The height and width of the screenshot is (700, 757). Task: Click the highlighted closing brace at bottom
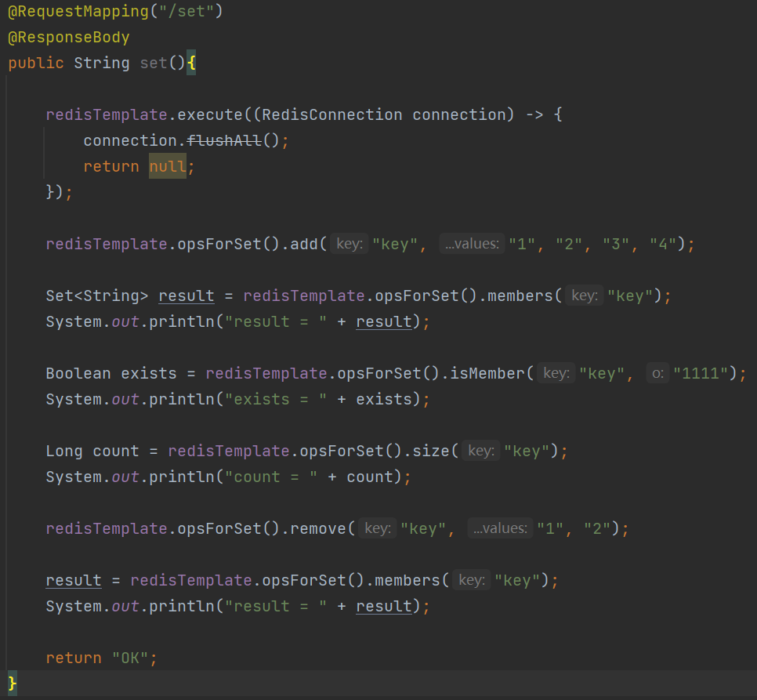point(13,684)
